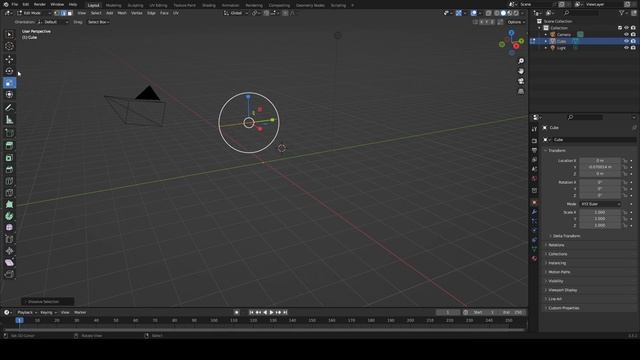Activate the Transform tool

[x=9, y=95]
